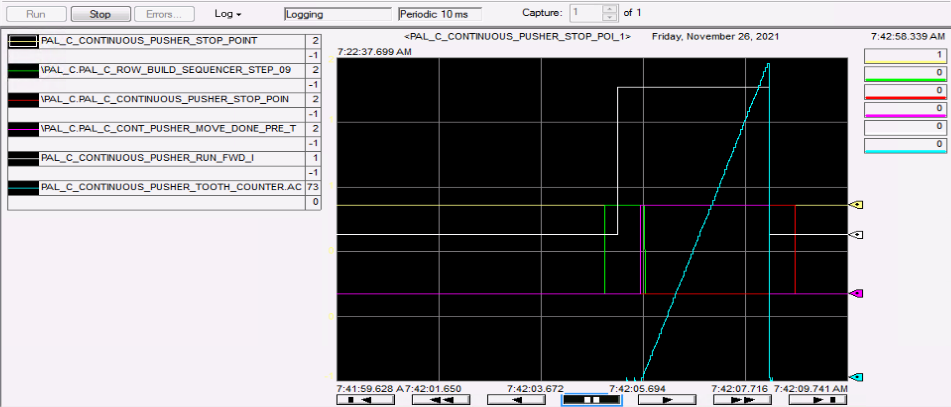
Task: Click the magenta pen marker beside the chart
Action: (x=856, y=294)
